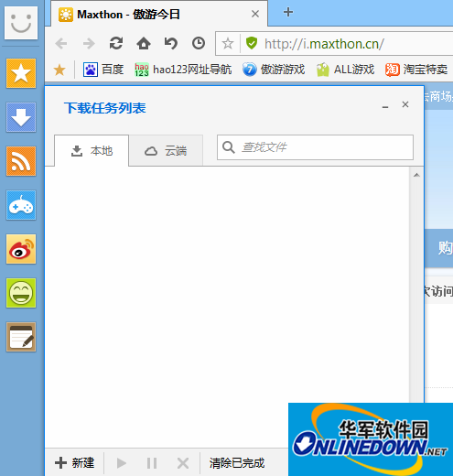
Task: Open the 淘宝特卖 bookmark
Action: pos(416,70)
